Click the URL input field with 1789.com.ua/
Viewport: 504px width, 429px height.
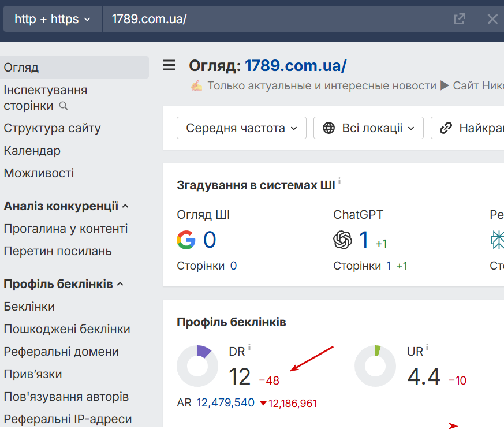(277, 19)
